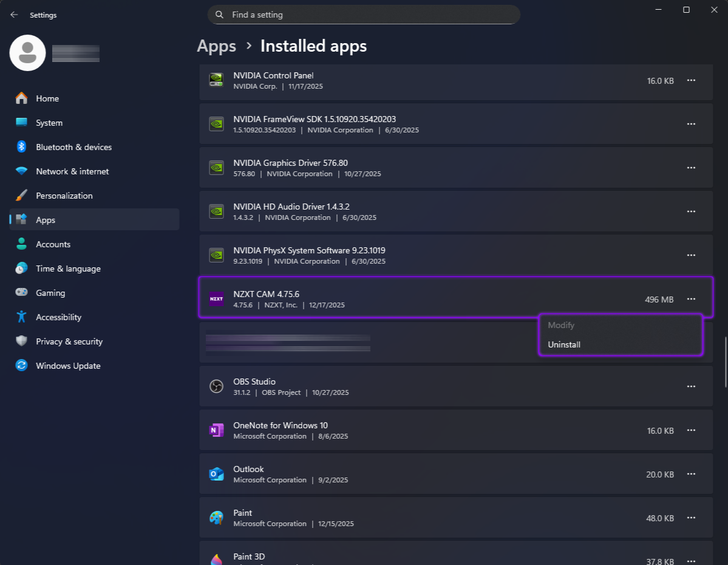
Task: Click the vertical scrollbar thumb
Action: pos(725,362)
